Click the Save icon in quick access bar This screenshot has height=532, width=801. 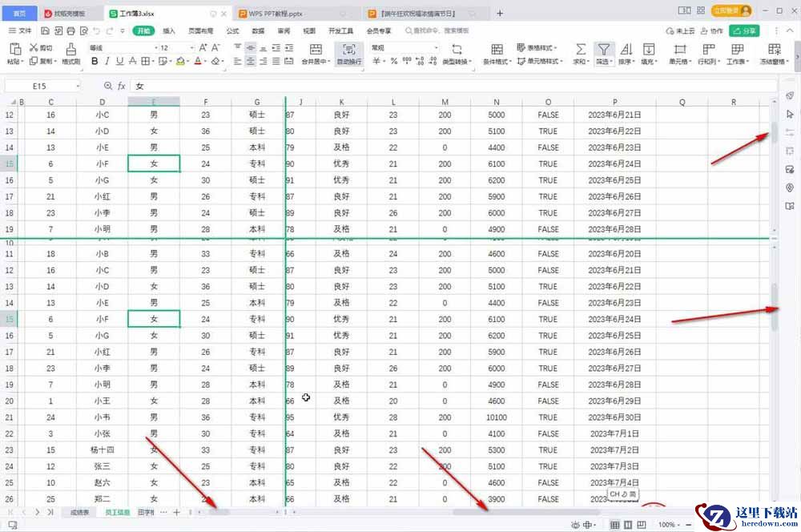coord(45,31)
